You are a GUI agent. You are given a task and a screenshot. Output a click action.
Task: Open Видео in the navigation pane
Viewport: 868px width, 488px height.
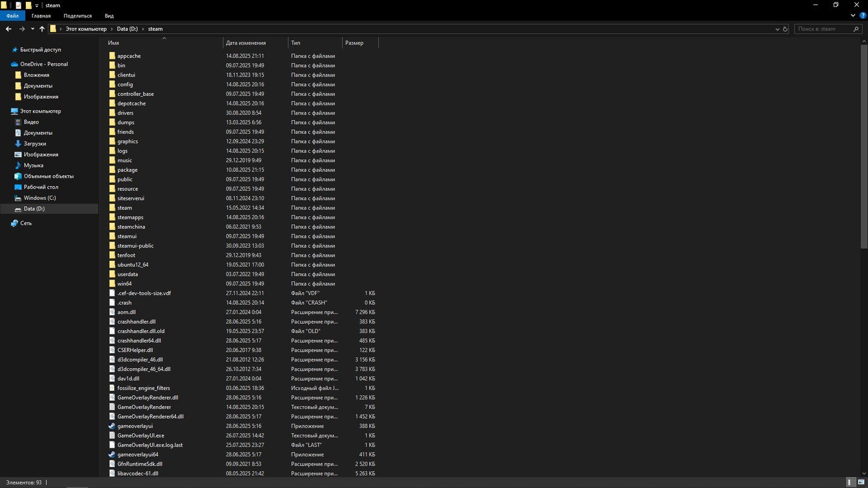31,122
